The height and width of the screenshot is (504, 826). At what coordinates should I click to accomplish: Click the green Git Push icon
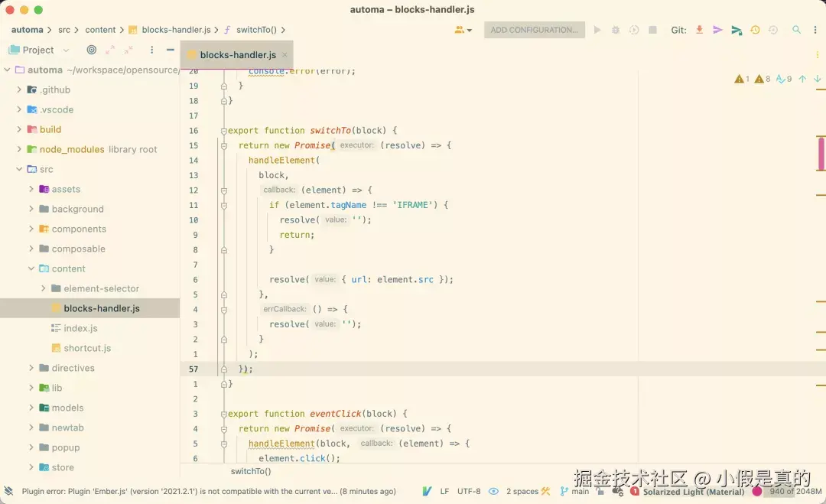[737, 30]
